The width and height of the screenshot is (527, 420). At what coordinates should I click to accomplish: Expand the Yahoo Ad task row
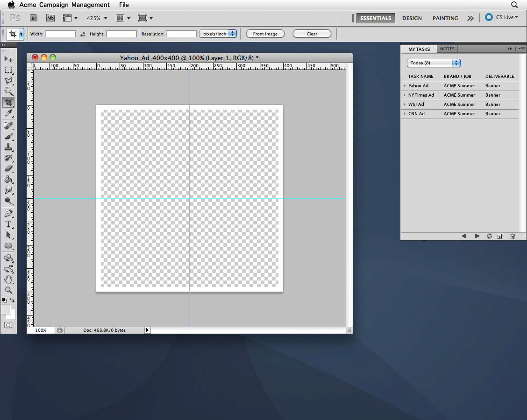click(x=405, y=85)
